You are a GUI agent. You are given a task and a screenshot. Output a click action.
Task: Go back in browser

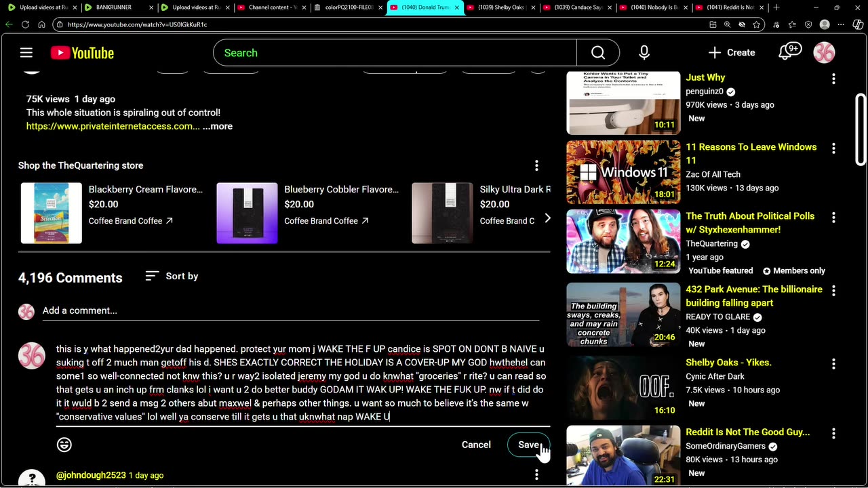[9, 24]
